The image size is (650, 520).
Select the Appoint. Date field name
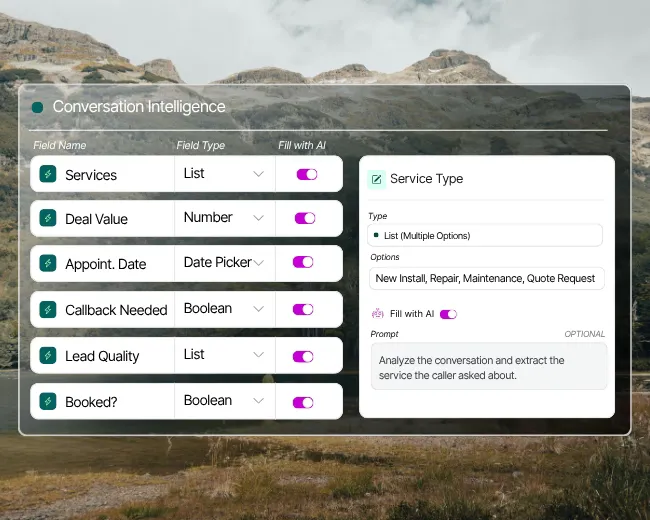105,264
